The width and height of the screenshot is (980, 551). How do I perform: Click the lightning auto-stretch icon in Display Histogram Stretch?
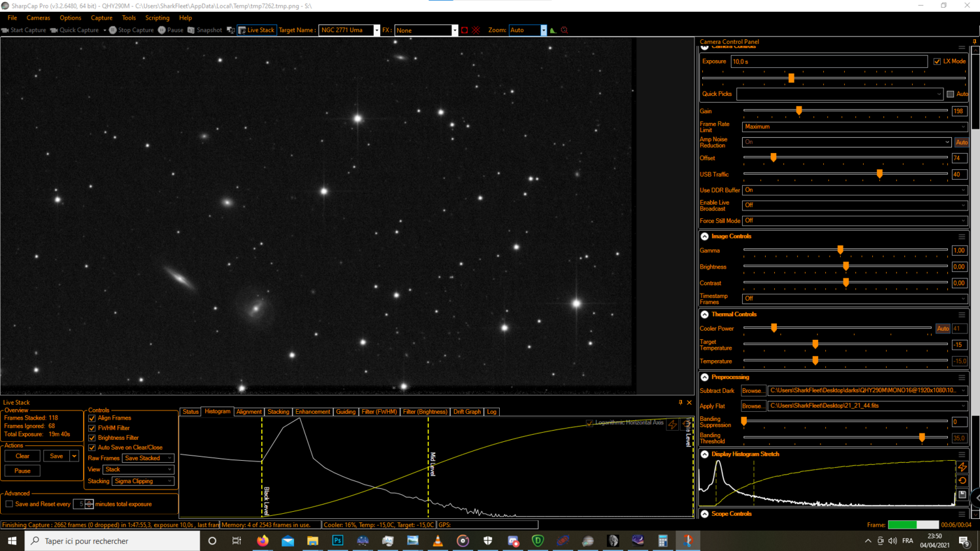pos(962,467)
